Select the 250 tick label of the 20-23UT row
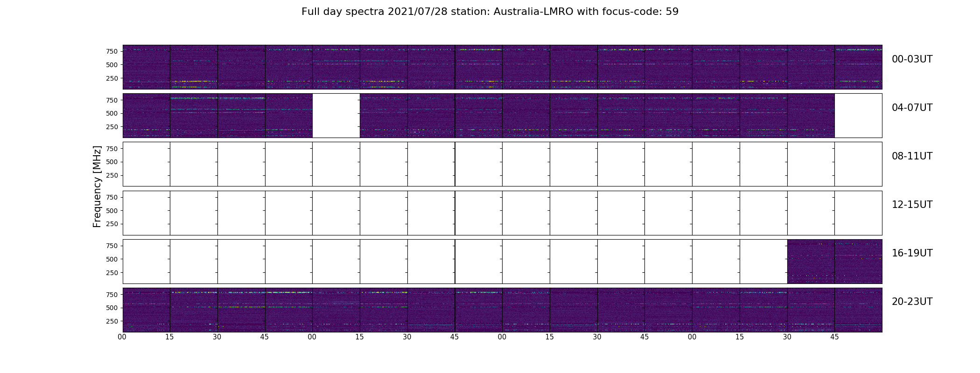 (112, 321)
